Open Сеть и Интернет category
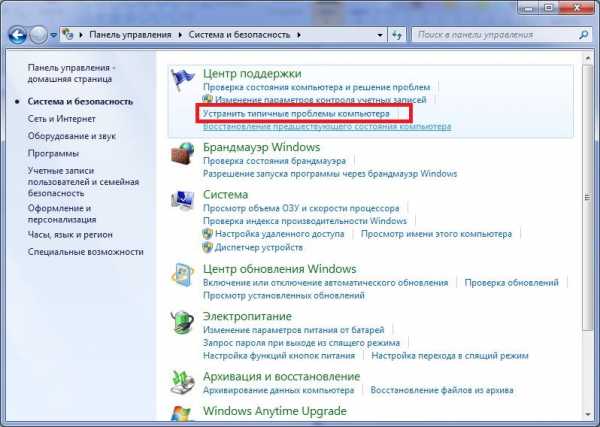 click(x=62, y=119)
